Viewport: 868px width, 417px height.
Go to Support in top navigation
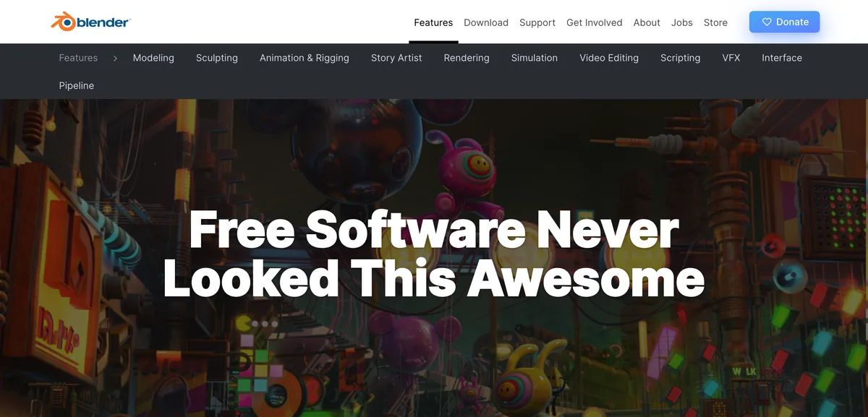pos(537,22)
